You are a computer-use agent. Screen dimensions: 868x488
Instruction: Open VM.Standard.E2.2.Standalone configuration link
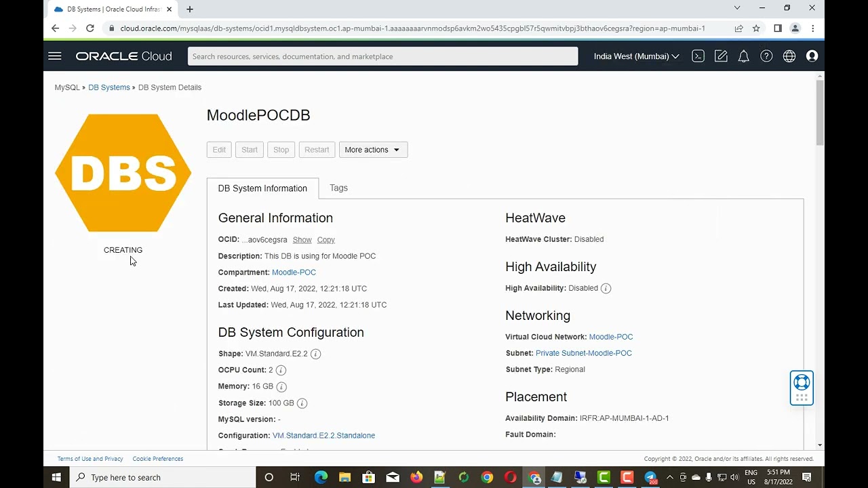323,436
